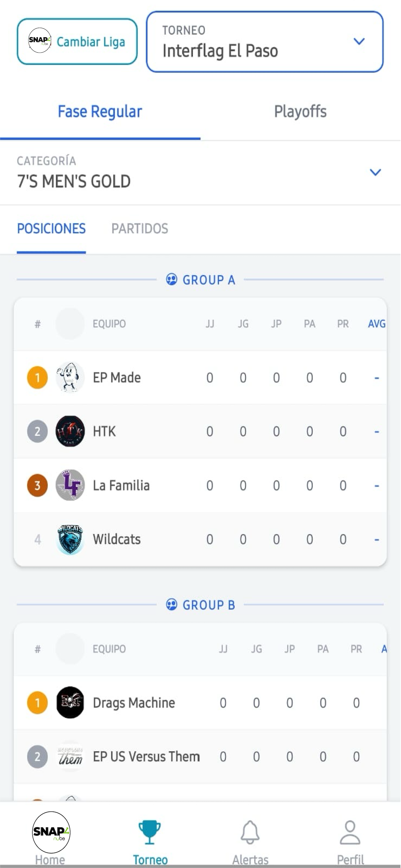Tap the Snap nube Home logo
Viewport: 401px width, 868px height.
point(51,832)
